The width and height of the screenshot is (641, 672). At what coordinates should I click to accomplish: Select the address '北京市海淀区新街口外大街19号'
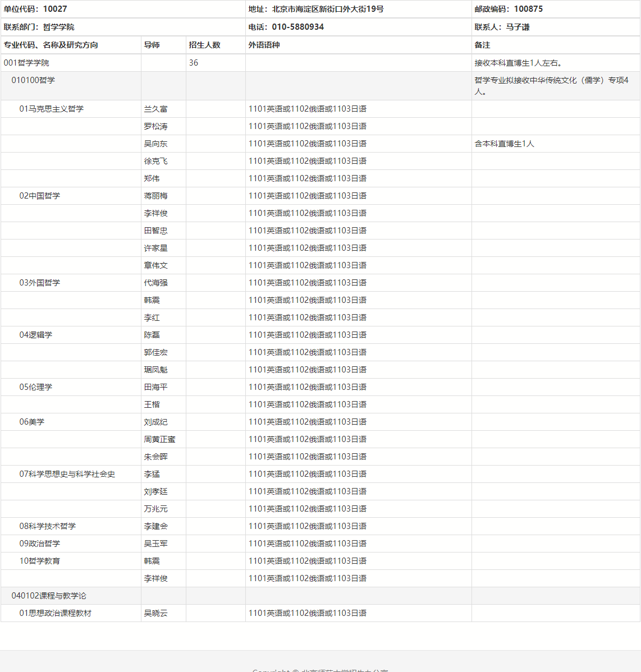pyautogui.click(x=328, y=9)
